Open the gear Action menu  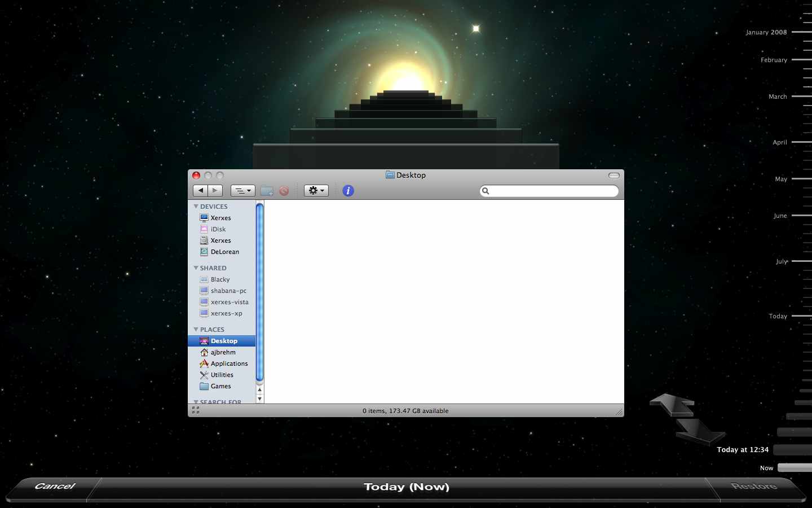(316, 191)
